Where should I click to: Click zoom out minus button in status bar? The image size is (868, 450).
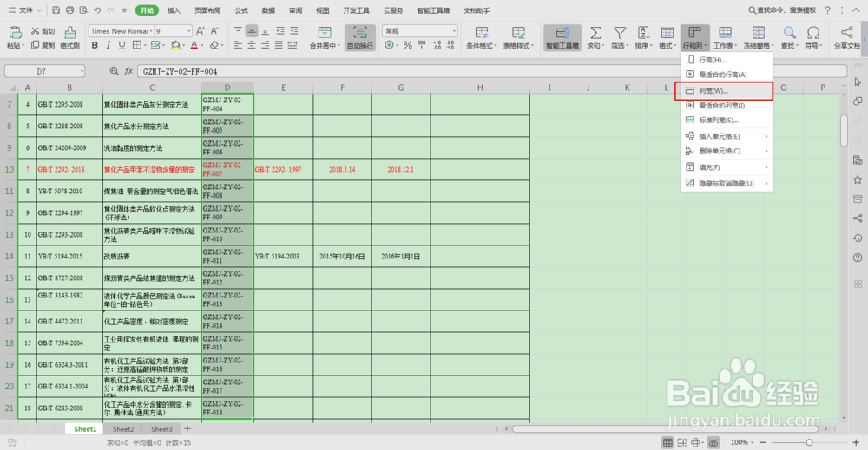pos(763,442)
